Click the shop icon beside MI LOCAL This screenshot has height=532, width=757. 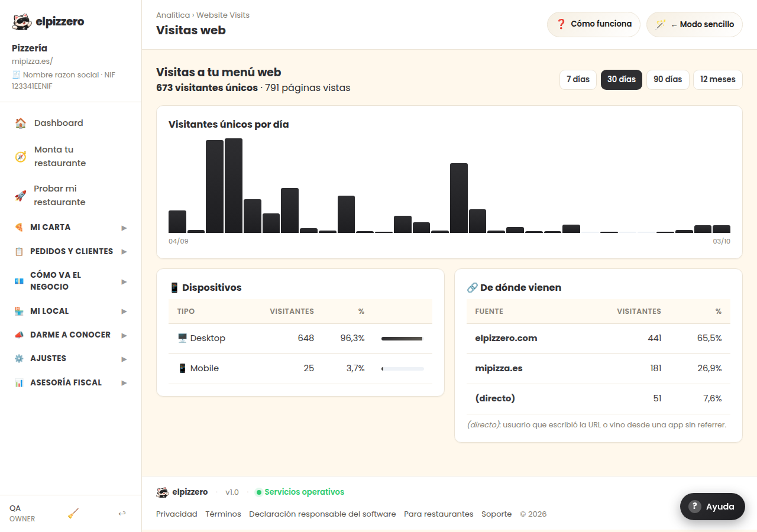click(19, 311)
